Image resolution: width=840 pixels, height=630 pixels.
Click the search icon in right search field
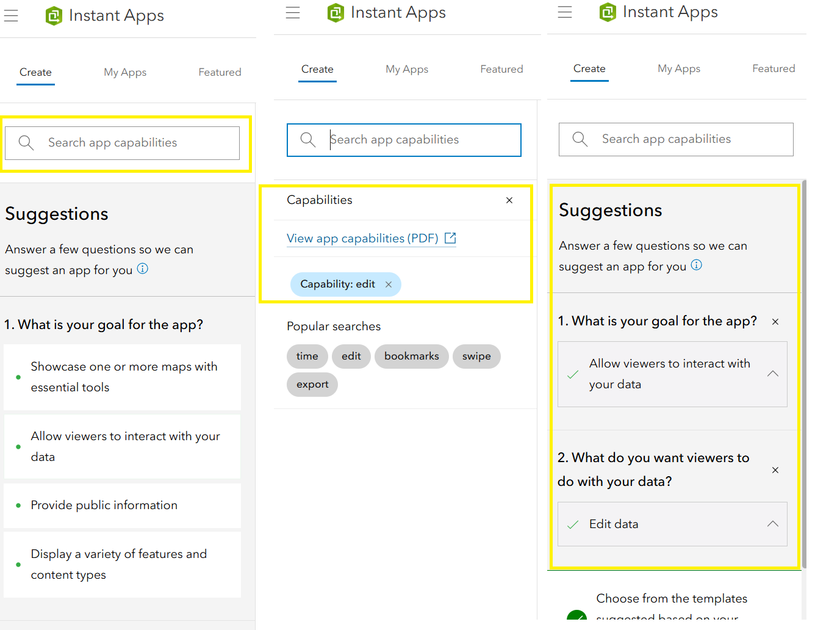(580, 139)
